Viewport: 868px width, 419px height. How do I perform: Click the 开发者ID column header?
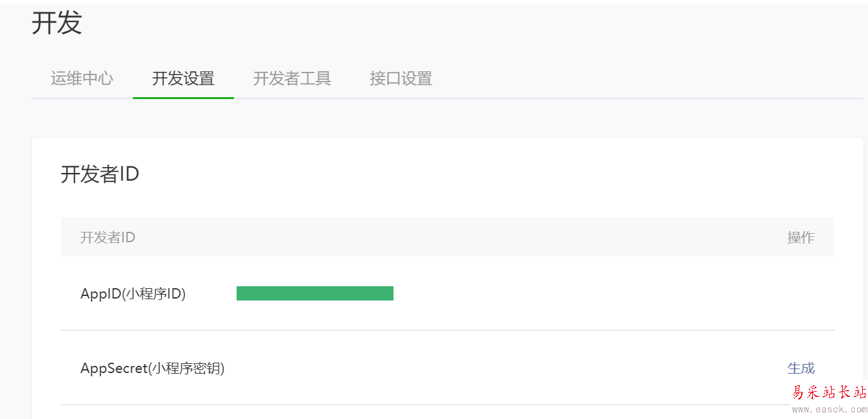click(108, 238)
